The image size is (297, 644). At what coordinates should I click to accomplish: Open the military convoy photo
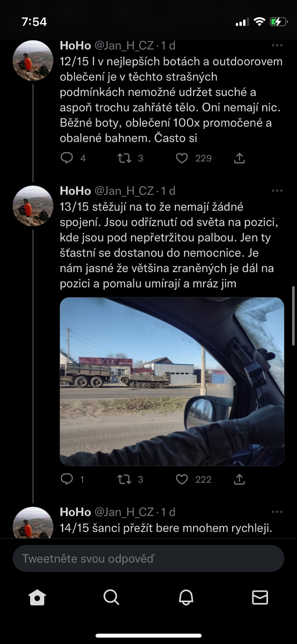click(172, 382)
